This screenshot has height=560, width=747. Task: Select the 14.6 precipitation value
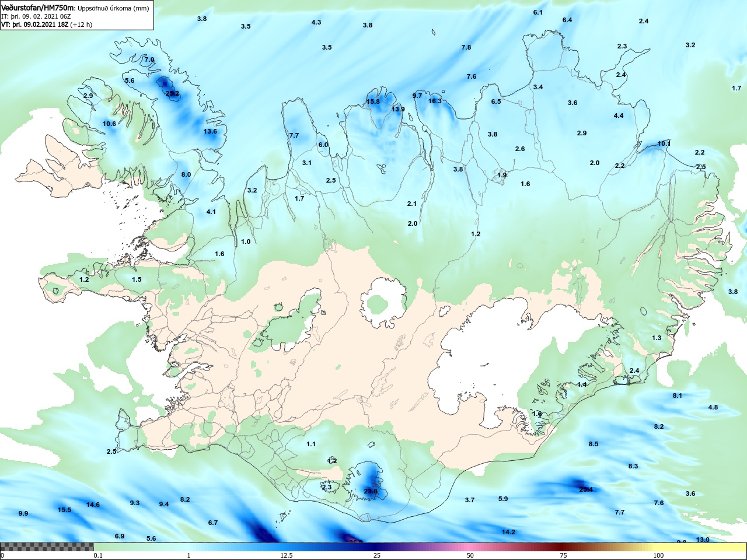pyautogui.click(x=93, y=505)
